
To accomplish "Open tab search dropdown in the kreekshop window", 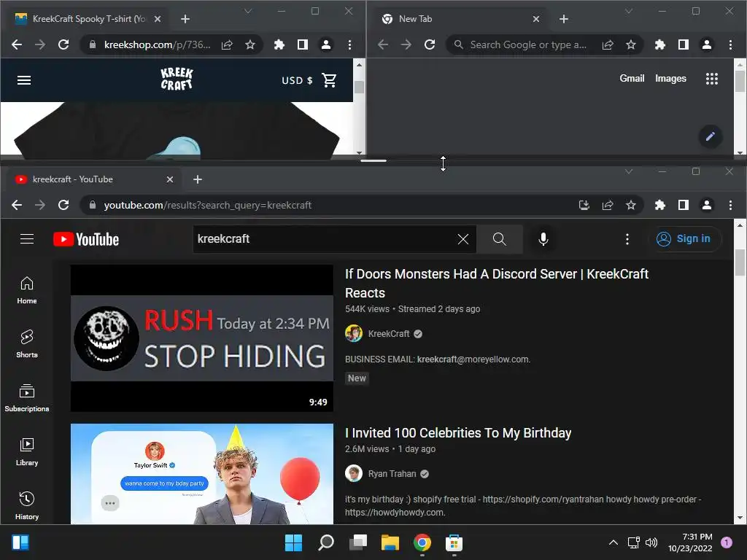I will pos(248,11).
